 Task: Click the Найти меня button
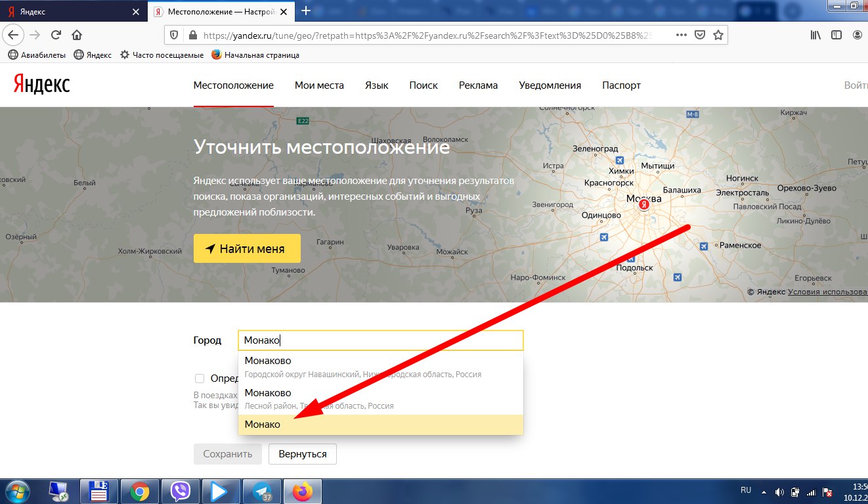(247, 248)
